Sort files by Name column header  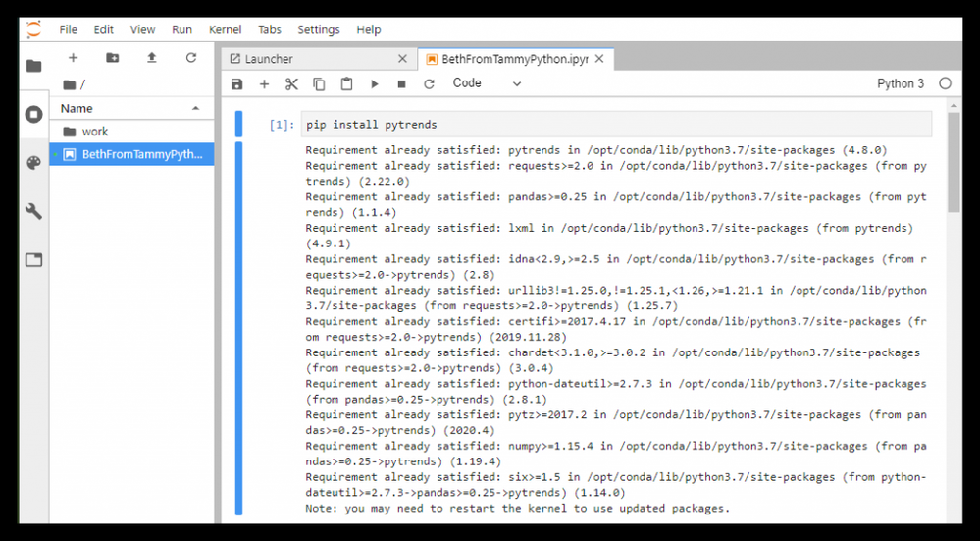click(131, 108)
